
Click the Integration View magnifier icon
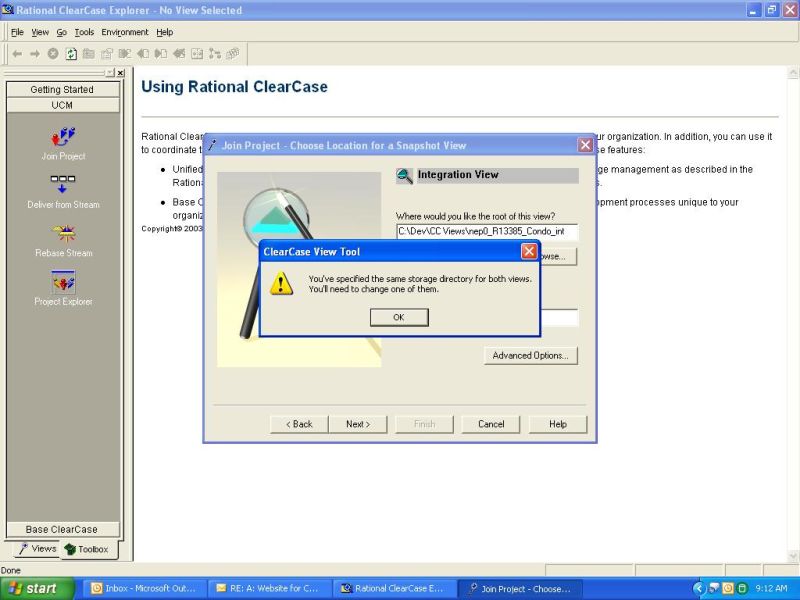404,176
